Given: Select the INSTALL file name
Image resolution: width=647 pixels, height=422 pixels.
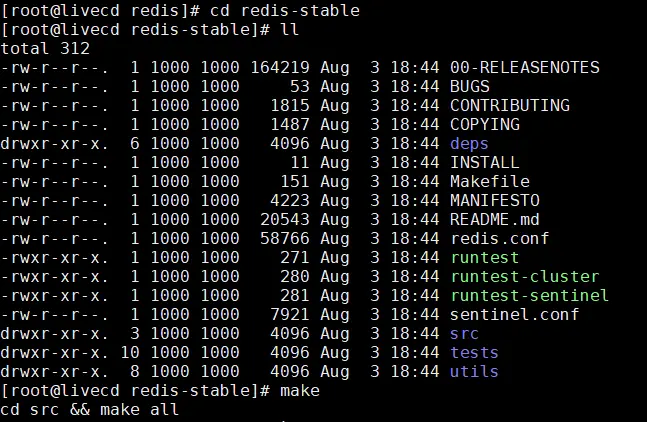Looking at the screenshot, I should 485,162.
